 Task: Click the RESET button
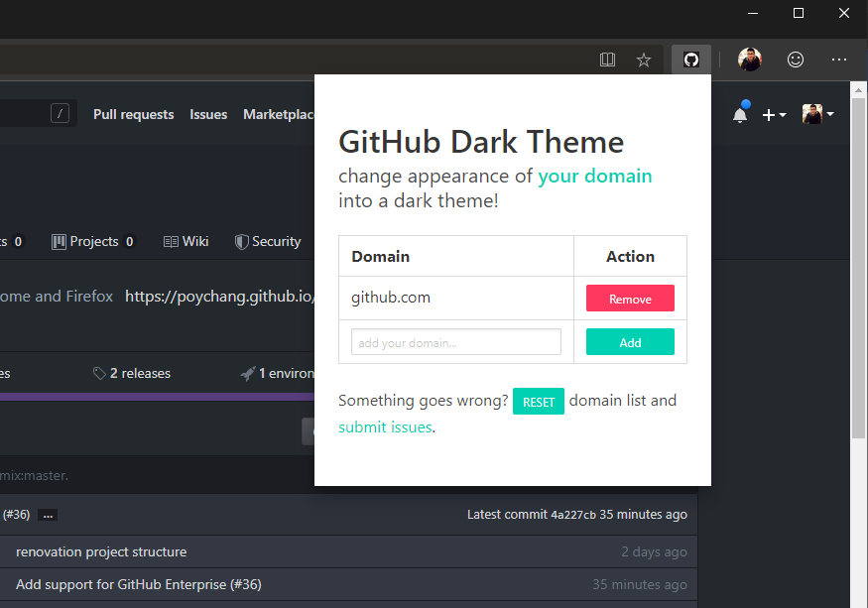click(x=538, y=402)
